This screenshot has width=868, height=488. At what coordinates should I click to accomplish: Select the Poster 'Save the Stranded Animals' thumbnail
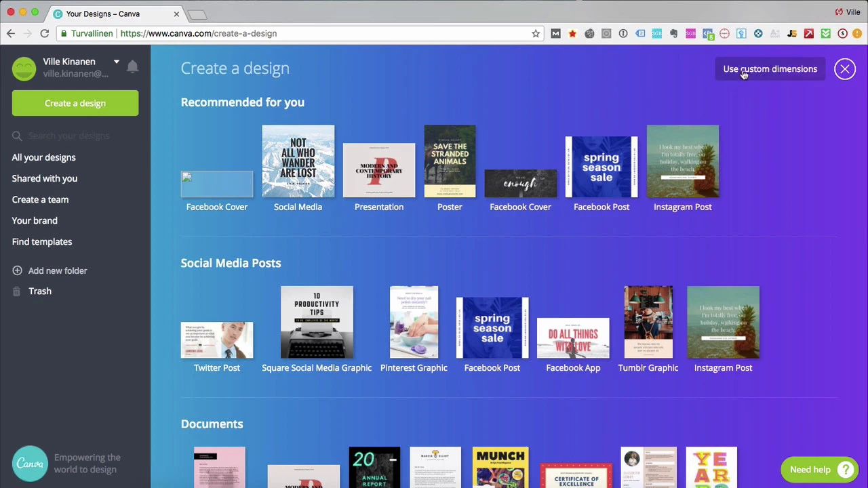click(450, 161)
